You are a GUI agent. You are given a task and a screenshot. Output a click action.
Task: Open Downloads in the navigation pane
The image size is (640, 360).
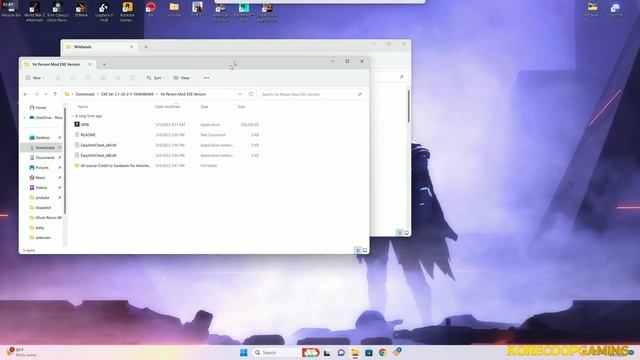(x=44, y=148)
